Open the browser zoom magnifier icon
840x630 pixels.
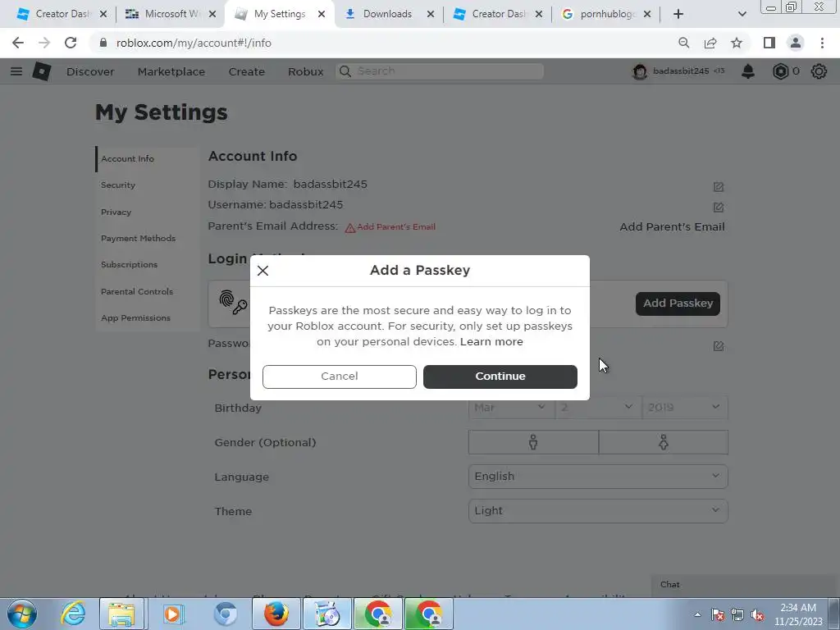683,43
